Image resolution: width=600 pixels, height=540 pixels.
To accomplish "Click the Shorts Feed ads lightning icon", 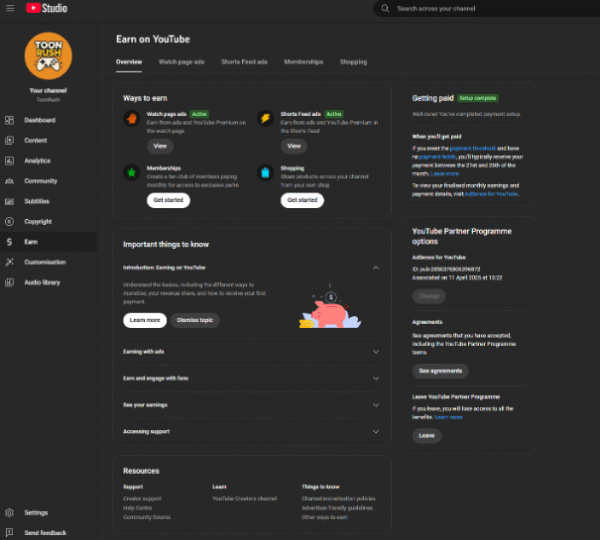I will [266, 118].
